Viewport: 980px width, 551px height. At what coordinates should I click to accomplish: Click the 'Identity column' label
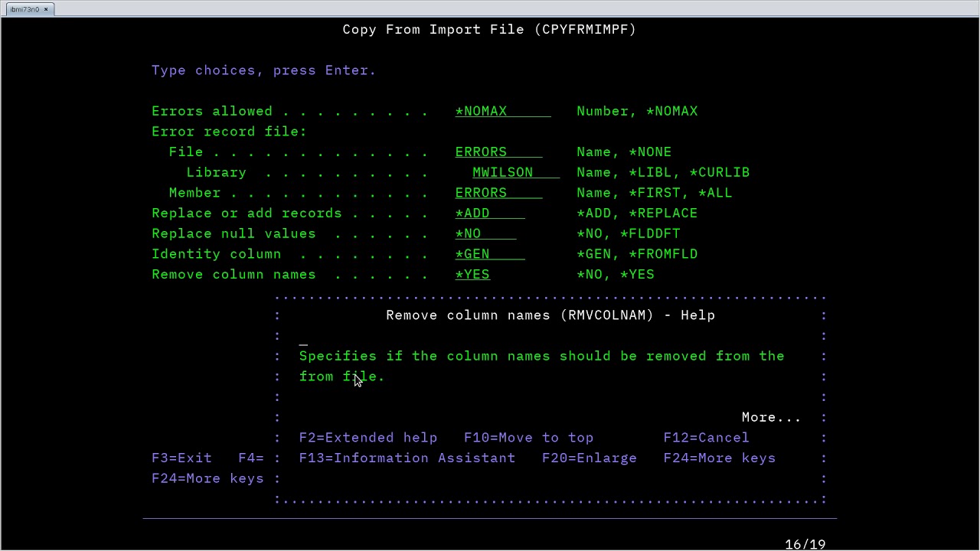[217, 254]
